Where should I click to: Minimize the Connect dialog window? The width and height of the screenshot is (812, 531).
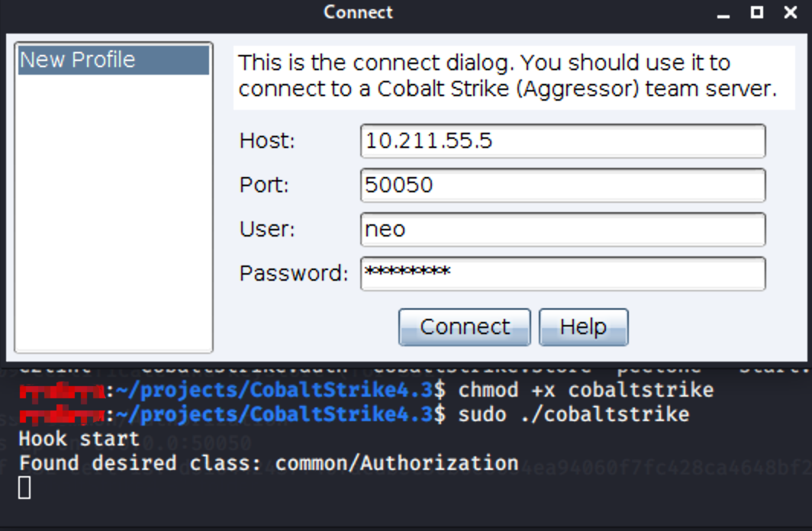722,12
